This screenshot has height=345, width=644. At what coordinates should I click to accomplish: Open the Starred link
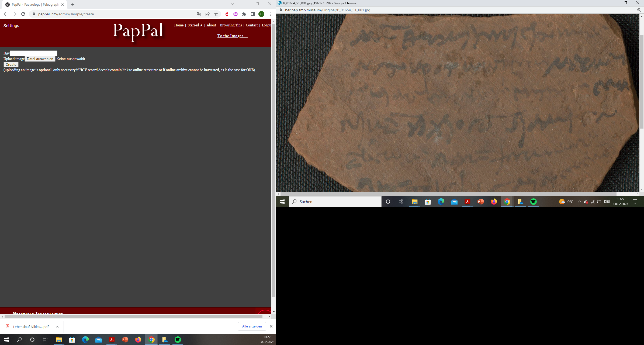pyautogui.click(x=195, y=25)
